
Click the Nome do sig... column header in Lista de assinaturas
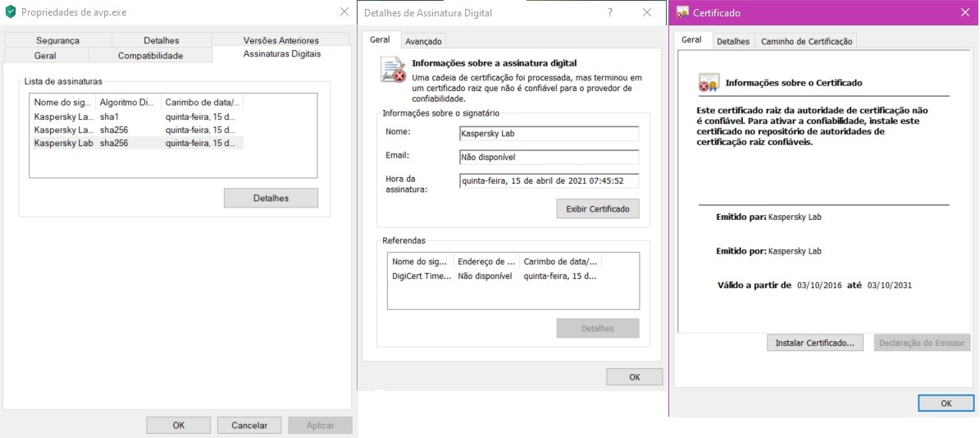click(64, 102)
